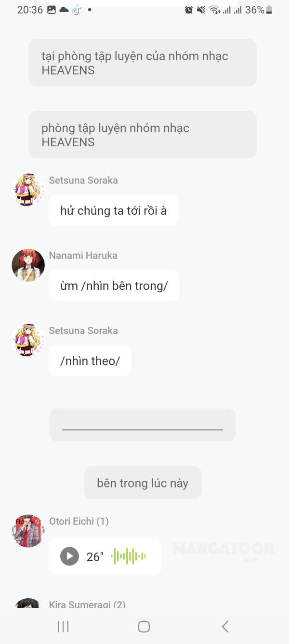Open recent apps from the navigation bar
The image size is (289, 644).
point(63,626)
